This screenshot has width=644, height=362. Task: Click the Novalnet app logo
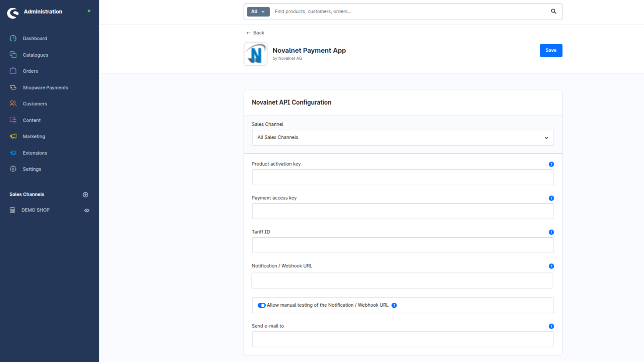pos(256,54)
